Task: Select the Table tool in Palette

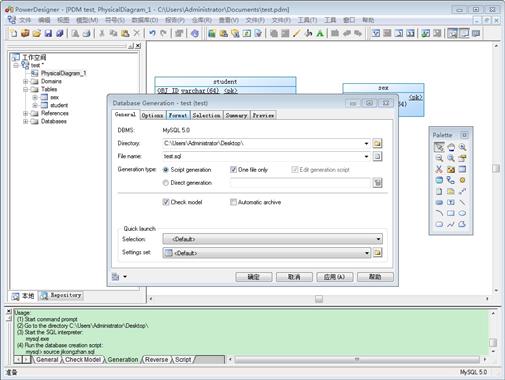Action: pos(462,169)
